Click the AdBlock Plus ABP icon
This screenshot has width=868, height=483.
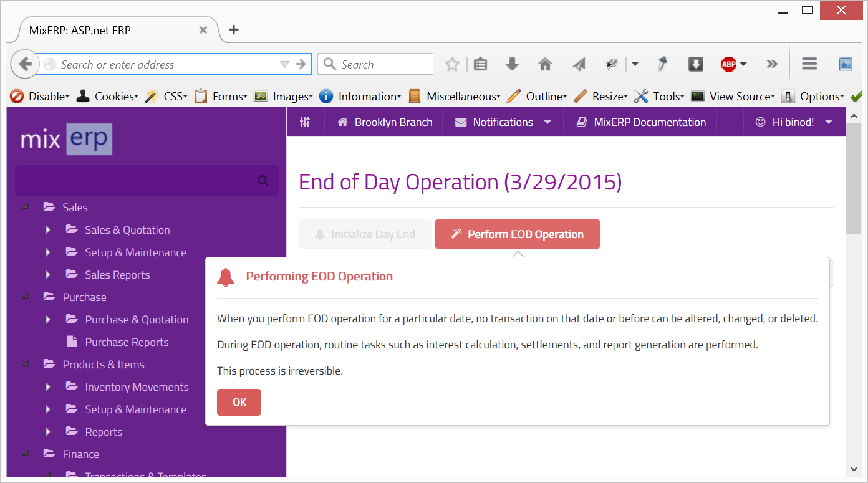tap(729, 64)
